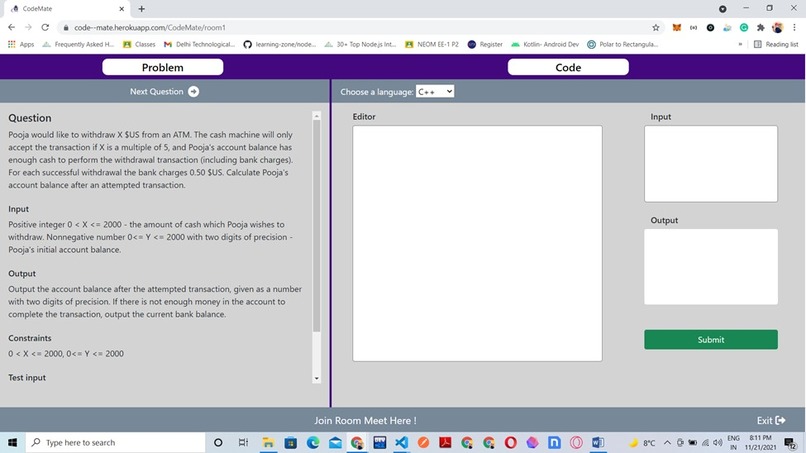
Task: Open the volume speaker tray icon
Action: tap(718, 442)
